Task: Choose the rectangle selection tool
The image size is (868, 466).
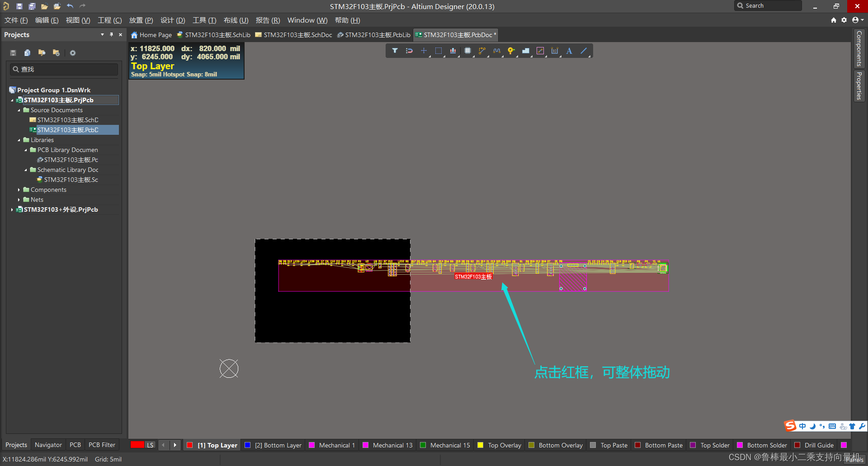Action: pyautogui.click(x=438, y=51)
